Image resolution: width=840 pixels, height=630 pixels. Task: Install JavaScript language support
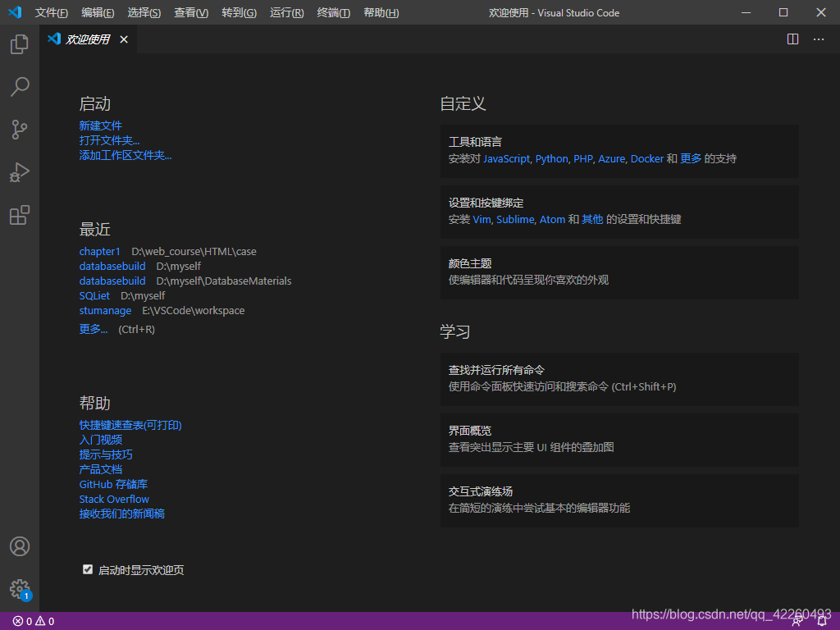[x=506, y=158]
